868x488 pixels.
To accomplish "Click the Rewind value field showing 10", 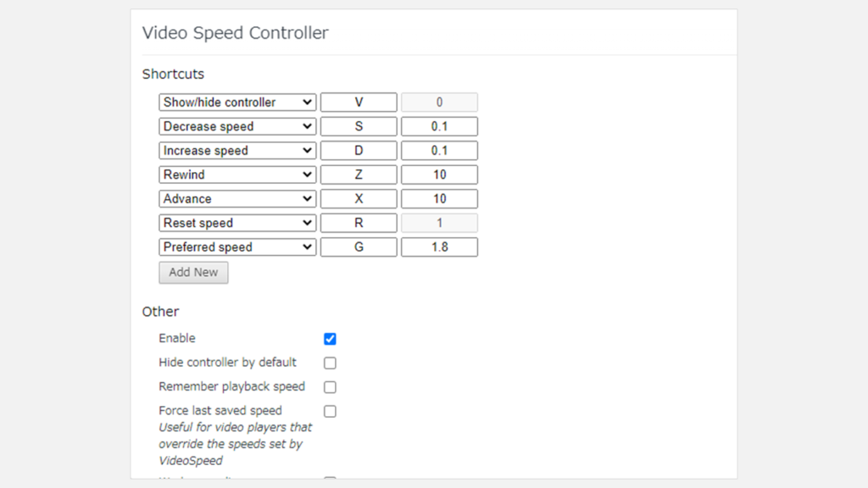I will tap(439, 175).
